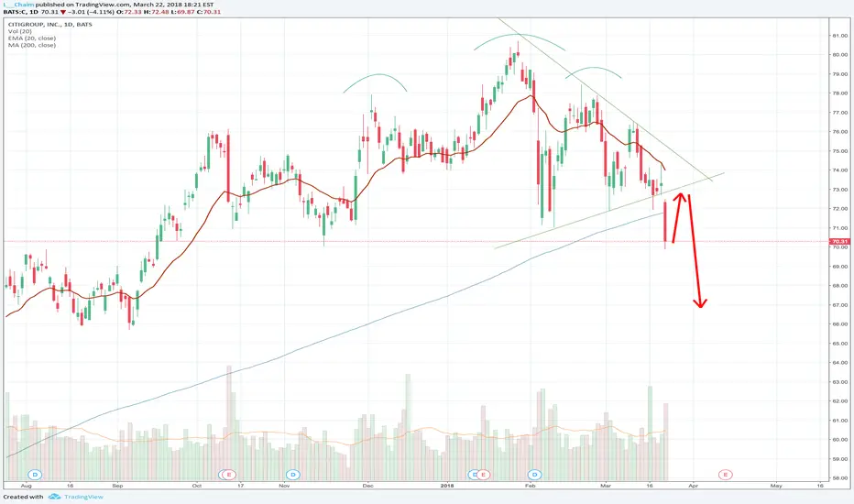Image resolution: width=854 pixels, height=504 pixels.
Task: Click the 67.00 price axis label
Action: [x=839, y=304]
